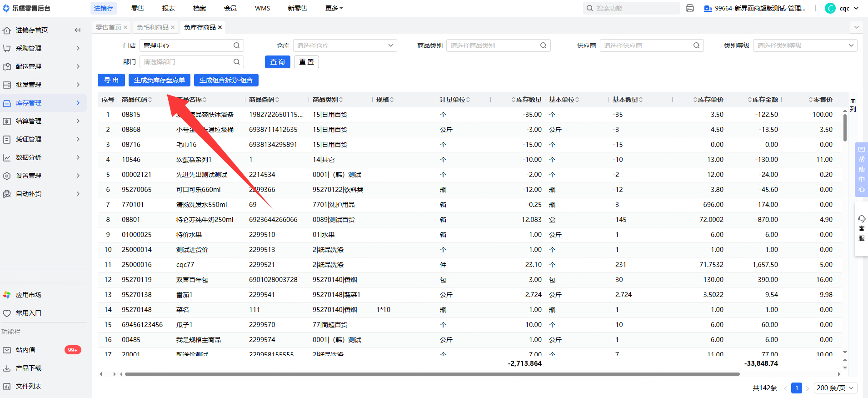Image resolution: width=868 pixels, height=398 pixels.
Task: Click 产品下载 download item
Action: tap(28, 368)
